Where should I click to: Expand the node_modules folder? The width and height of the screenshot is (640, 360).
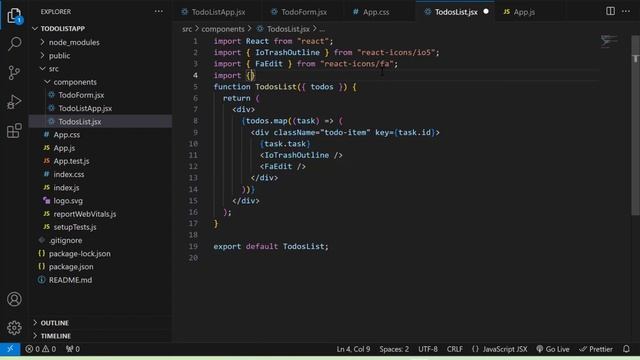[100, 42]
